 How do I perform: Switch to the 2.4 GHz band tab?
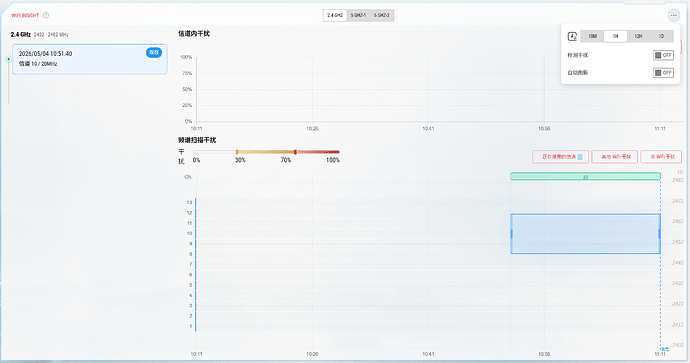pyautogui.click(x=335, y=15)
